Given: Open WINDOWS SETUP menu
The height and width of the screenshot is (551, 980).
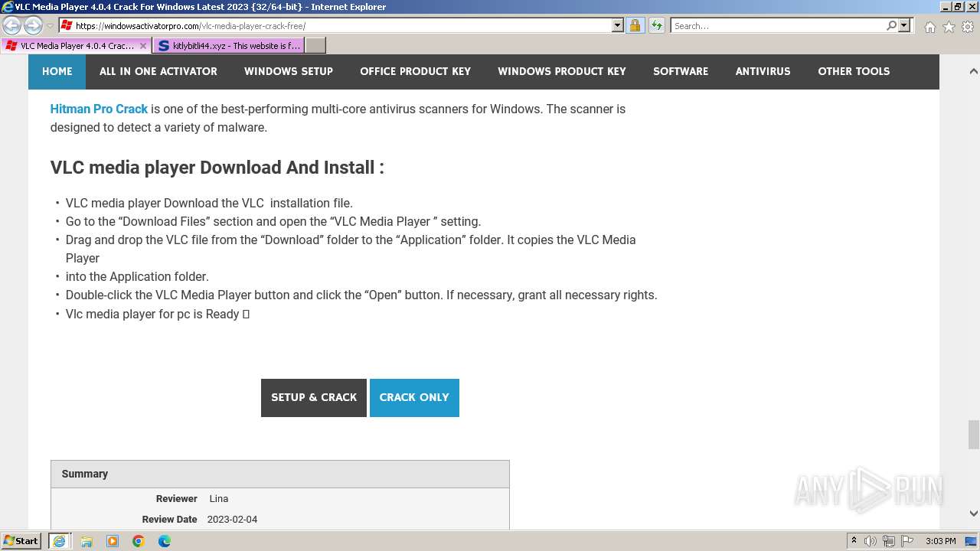Looking at the screenshot, I should tap(289, 71).
